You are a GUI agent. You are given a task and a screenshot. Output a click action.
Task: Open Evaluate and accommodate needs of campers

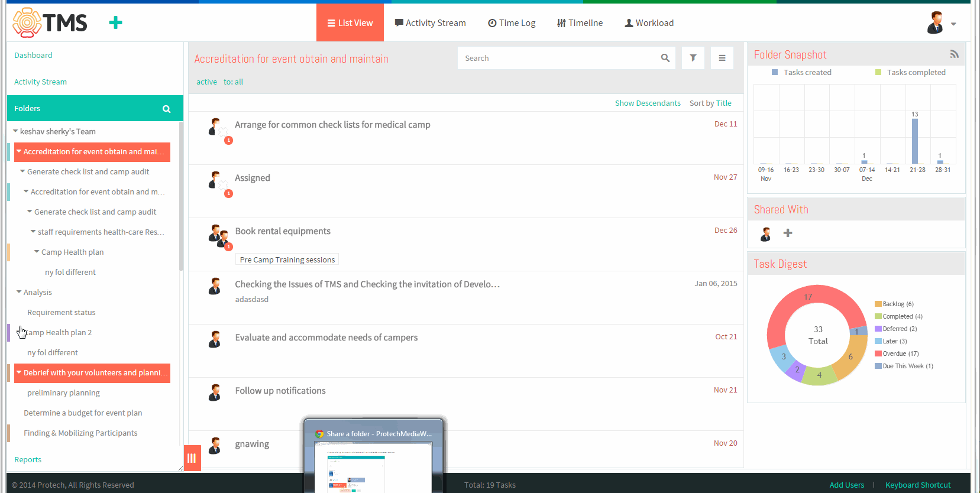click(x=326, y=338)
